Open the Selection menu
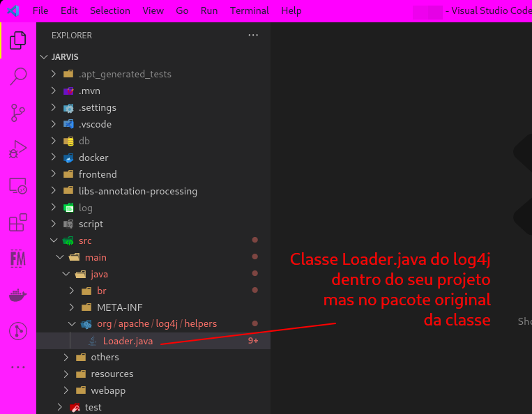 click(110, 10)
